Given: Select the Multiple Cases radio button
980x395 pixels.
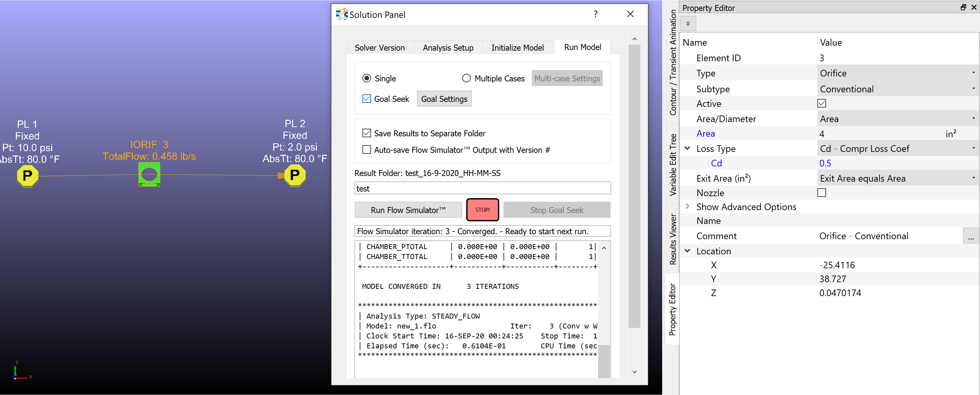Looking at the screenshot, I should pos(467,78).
